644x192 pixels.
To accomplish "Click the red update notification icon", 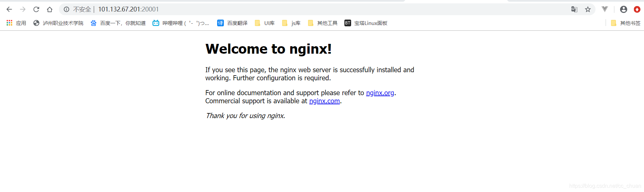I will click(637, 9).
